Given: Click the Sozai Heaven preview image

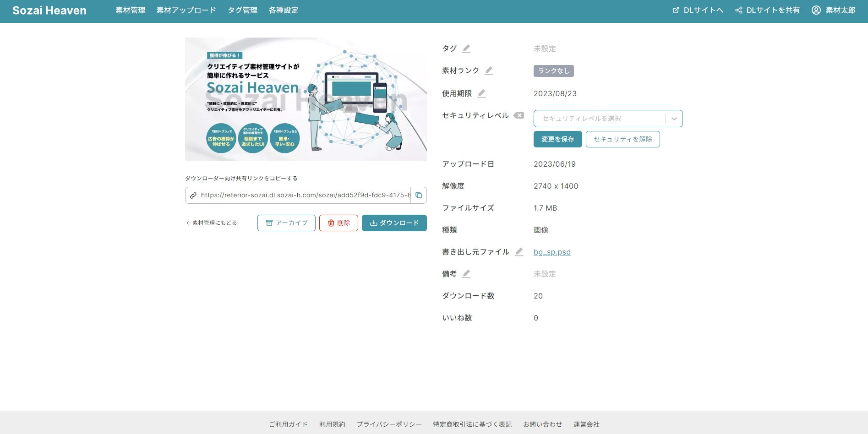Looking at the screenshot, I should click(306, 99).
